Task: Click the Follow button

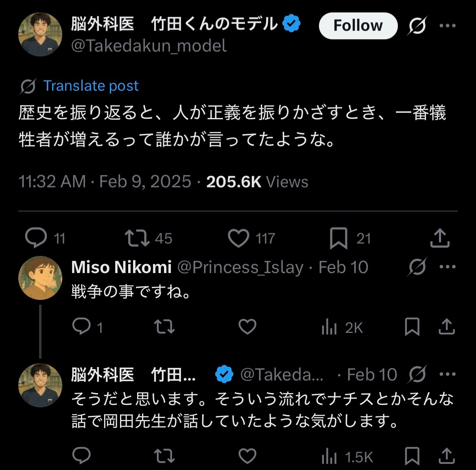Action: (358, 26)
